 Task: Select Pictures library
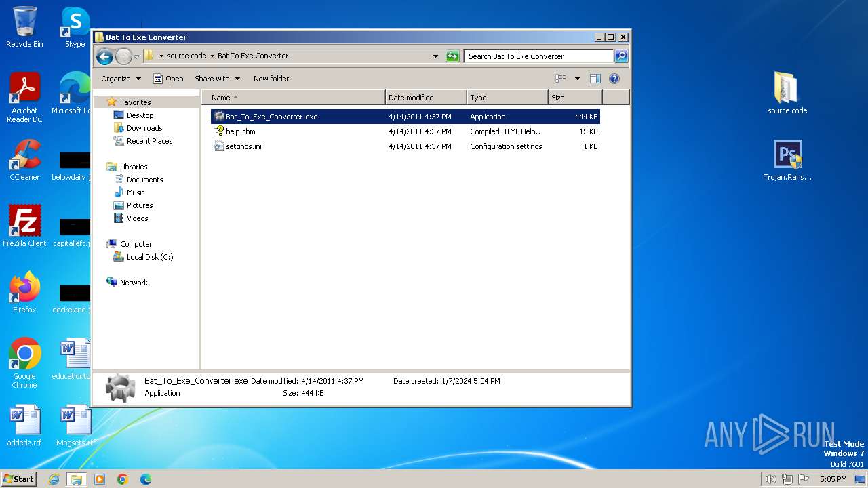click(x=140, y=205)
